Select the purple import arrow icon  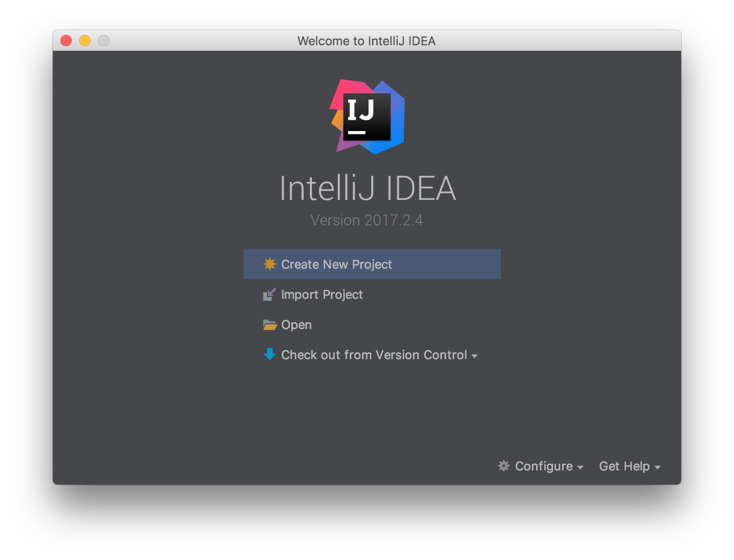pyautogui.click(x=269, y=294)
